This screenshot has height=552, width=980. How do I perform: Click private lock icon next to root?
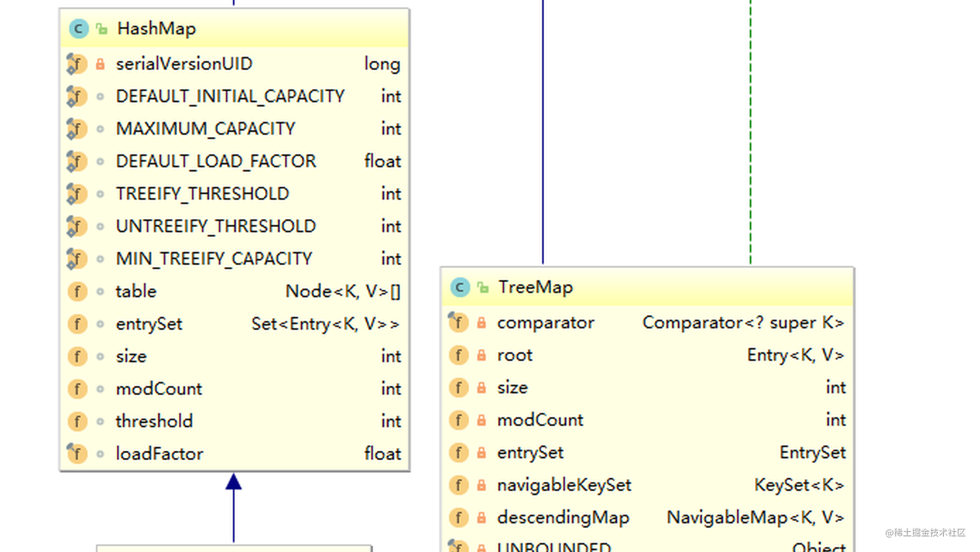(481, 355)
